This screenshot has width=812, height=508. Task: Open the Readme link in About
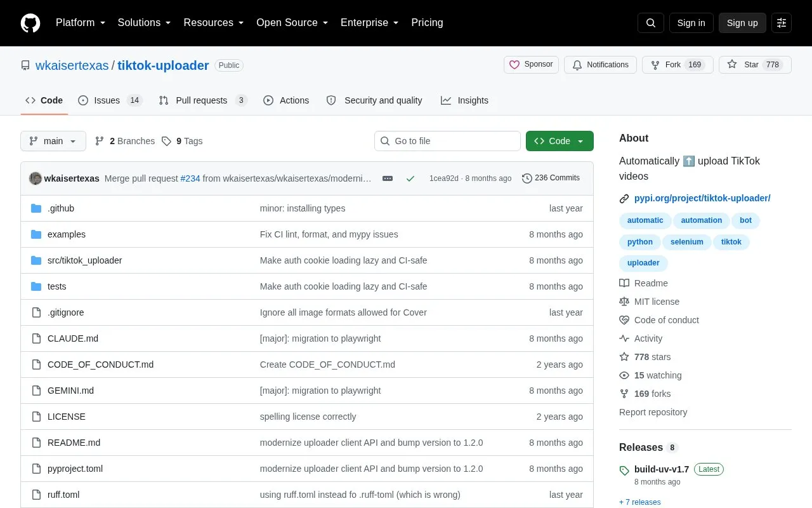tap(643, 283)
